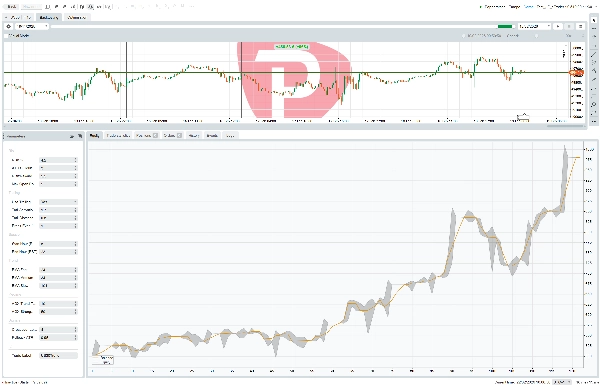This screenshot has height=385, width=600.
Task: Go back with the Back button
Action: [11, 7]
